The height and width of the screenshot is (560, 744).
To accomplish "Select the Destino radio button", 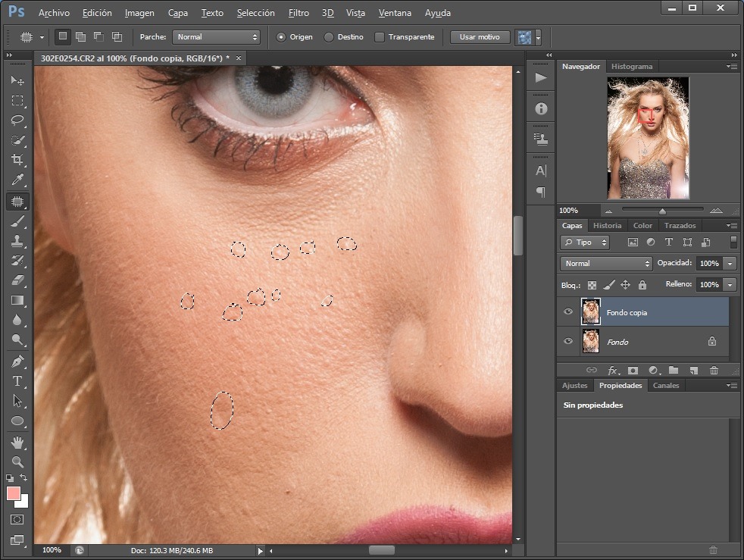I will coord(329,37).
